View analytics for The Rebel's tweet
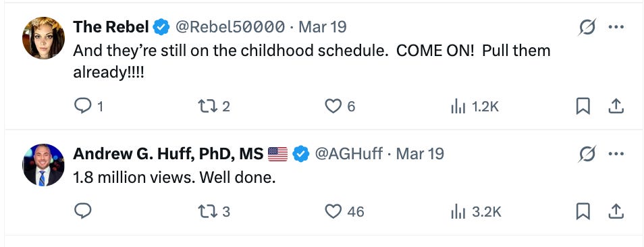This screenshot has height=247, width=644. click(x=475, y=107)
